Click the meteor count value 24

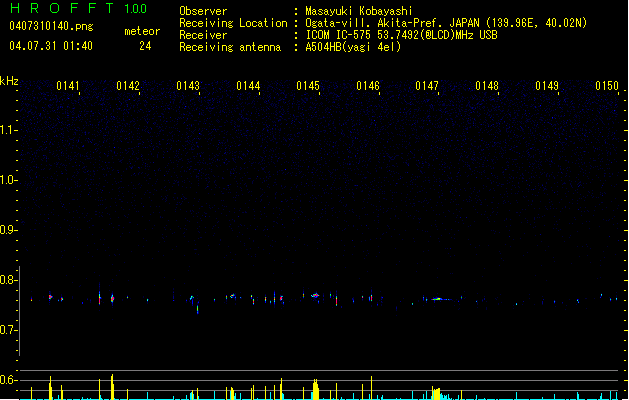145,46
